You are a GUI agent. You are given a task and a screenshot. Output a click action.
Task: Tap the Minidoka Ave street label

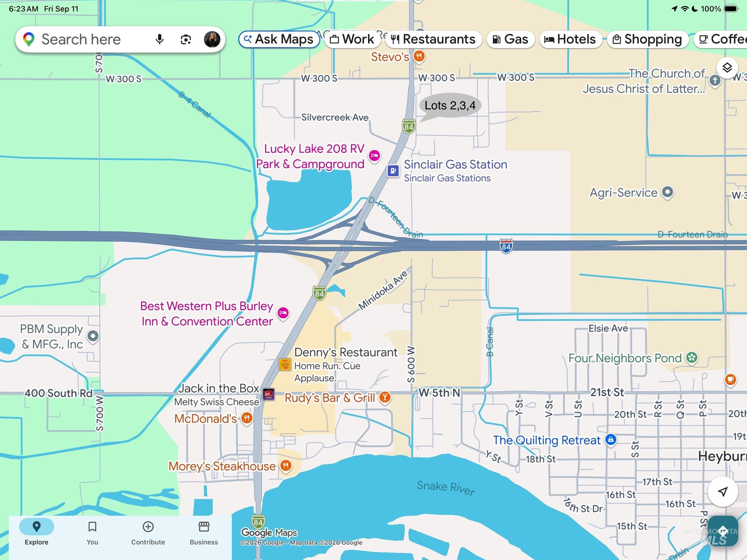coord(383,290)
